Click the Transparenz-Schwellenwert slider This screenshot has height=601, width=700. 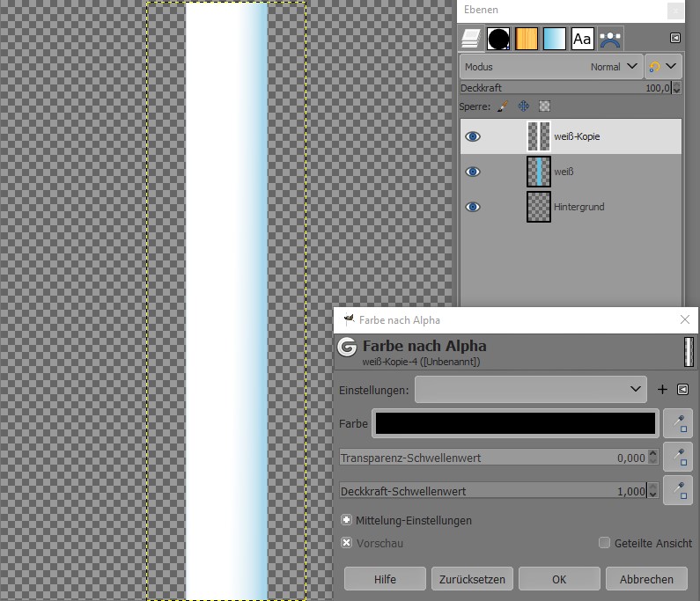click(x=493, y=458)
